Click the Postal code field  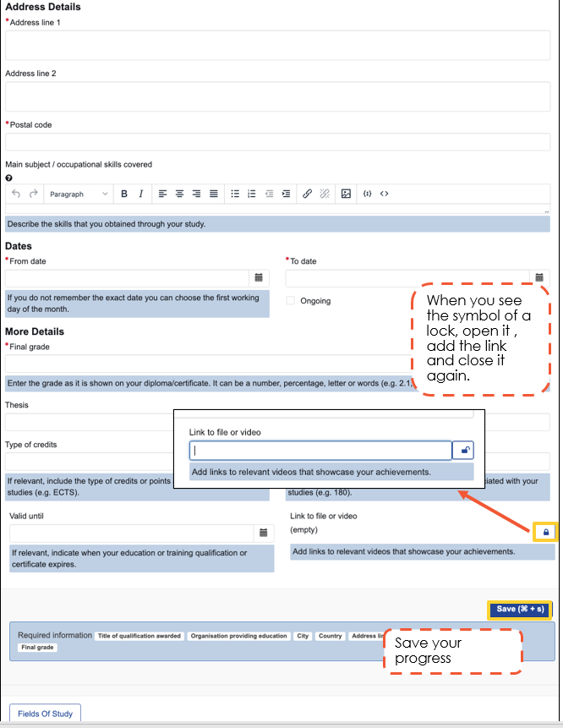click(277, 141)
